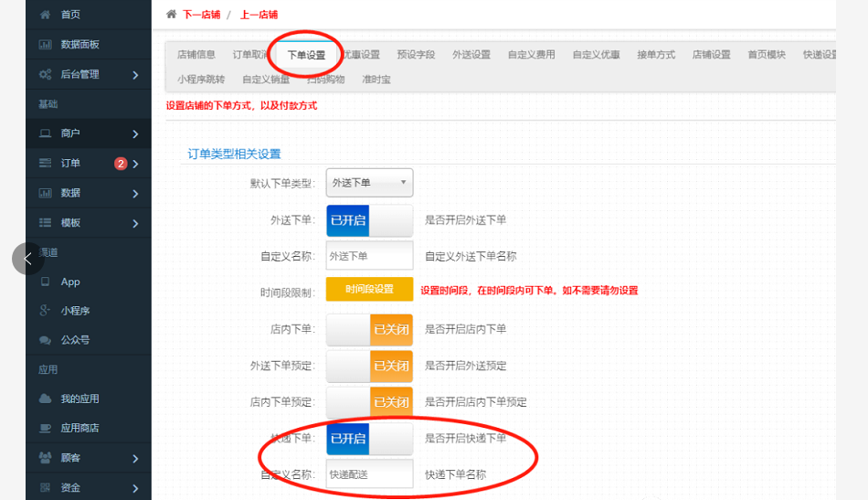Go to 下一店铺 via the breadcrumb link
This screenshot has height=500, width=868.
[x=201, y=15]
